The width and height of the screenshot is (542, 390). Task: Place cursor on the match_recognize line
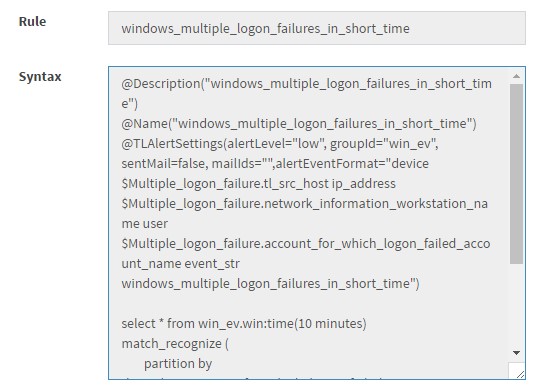tap(175, 344)
